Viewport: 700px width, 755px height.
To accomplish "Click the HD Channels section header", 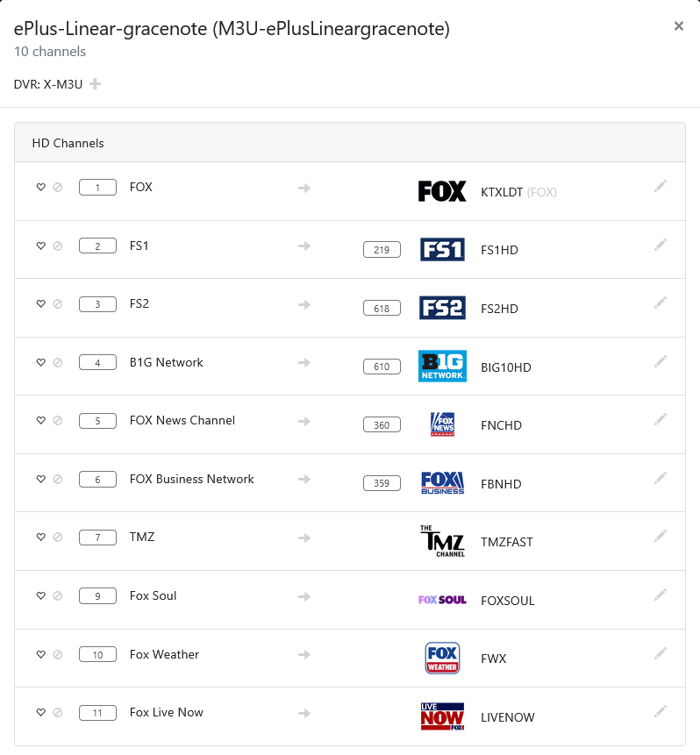I will pos(68,143).
